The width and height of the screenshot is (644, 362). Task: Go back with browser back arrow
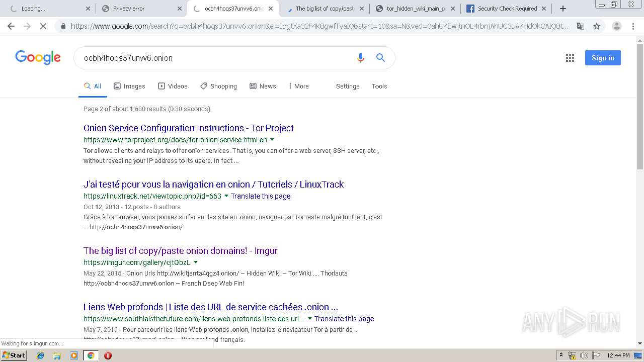click(11, 26)
